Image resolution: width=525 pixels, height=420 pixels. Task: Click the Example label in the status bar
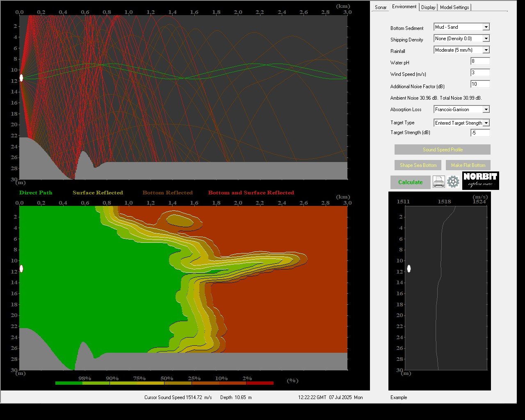tap(399, 397)
